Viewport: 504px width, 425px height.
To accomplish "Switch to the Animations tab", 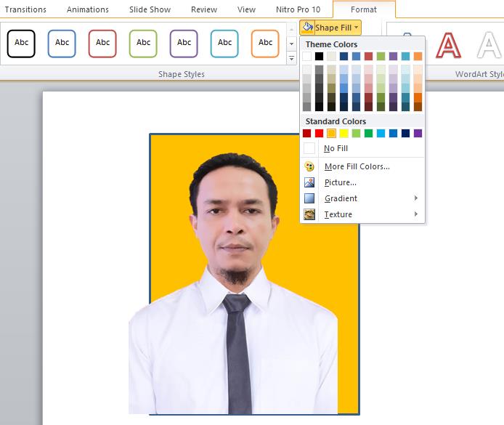I will tap(88, 9).
